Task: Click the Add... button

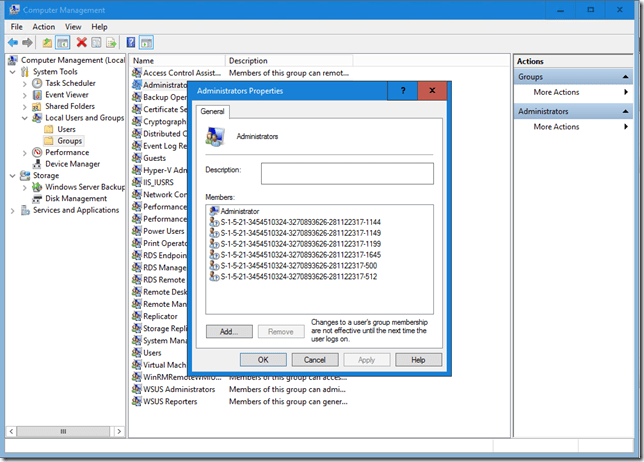Action: point(229,331)
